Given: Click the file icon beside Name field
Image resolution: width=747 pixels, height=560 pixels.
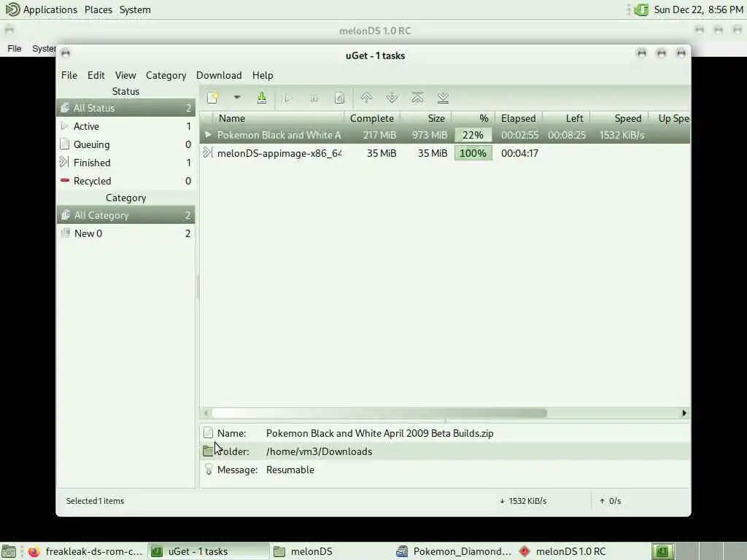Looking at the screenshot, I should click(x=208, y=433).
